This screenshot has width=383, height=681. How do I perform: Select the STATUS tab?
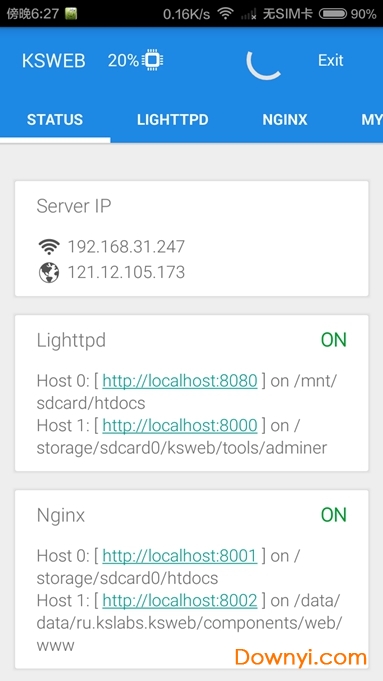pyautogui.click(x=55, y=120)
